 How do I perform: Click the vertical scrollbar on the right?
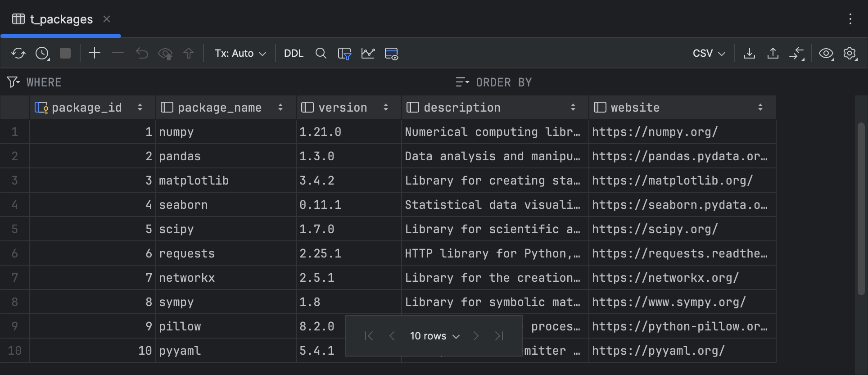coord(861,207)
